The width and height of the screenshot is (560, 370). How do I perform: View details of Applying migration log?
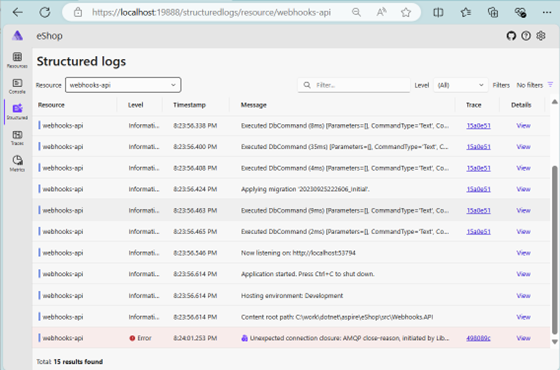tap(523, 189)
